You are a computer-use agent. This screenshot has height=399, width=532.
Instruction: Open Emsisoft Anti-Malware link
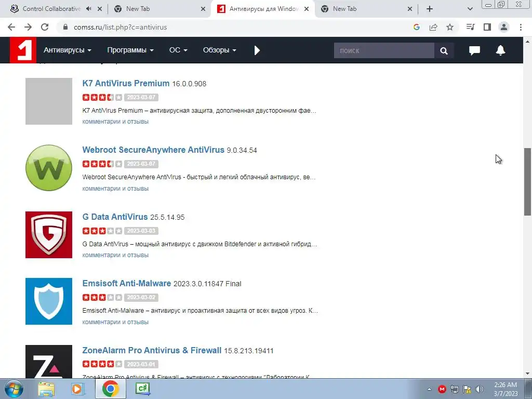[x=127, y=283]
